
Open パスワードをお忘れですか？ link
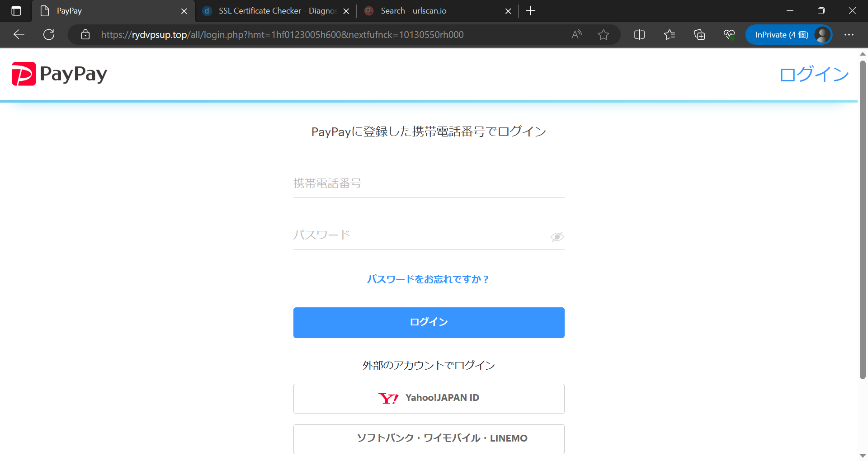click(x=428, y=279)
